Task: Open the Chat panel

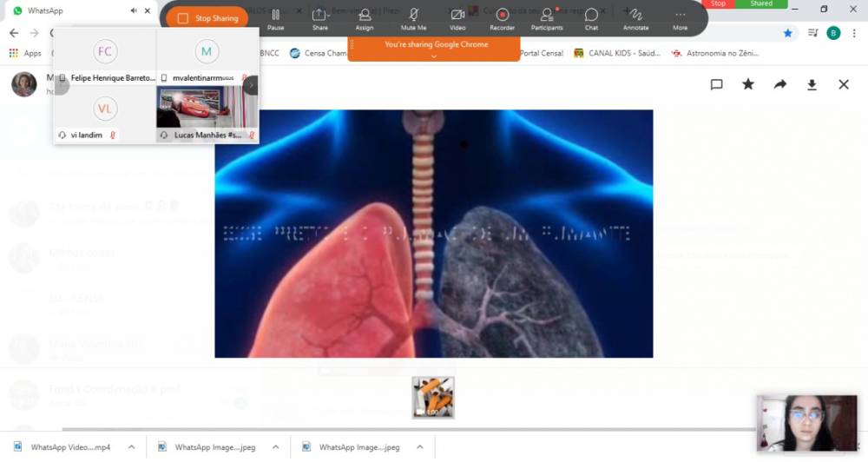Action: pyautogui.click(x=591, y=17)
